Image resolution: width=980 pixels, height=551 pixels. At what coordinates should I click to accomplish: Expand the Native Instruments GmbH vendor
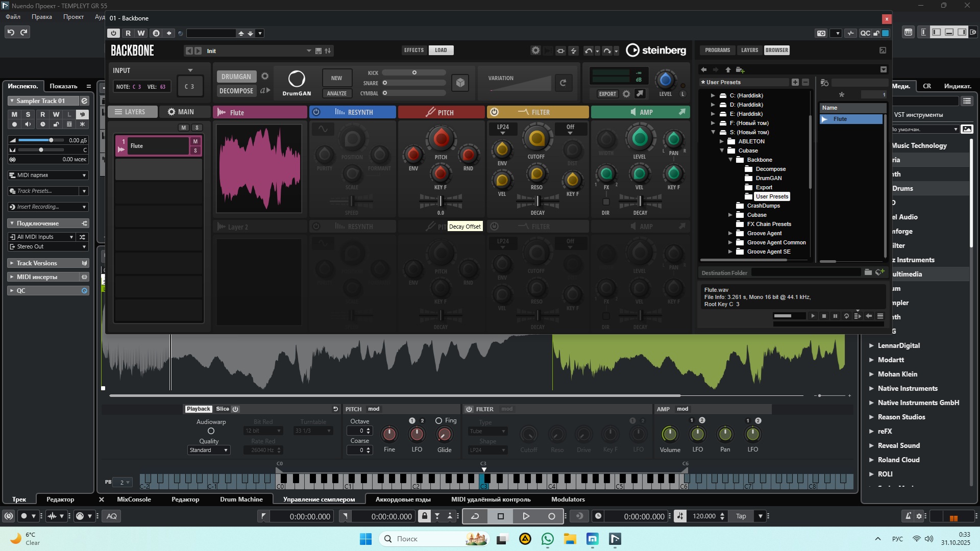click(x=871, y=403)
